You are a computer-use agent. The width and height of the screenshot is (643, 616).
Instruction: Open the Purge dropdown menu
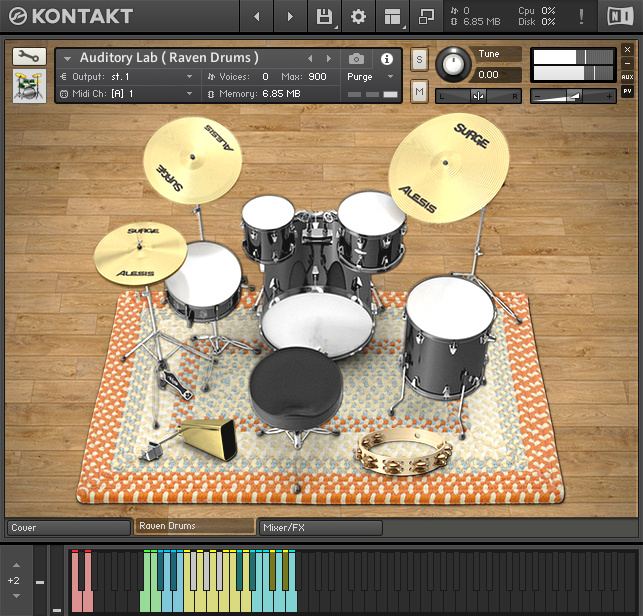(x=370, y=77)
